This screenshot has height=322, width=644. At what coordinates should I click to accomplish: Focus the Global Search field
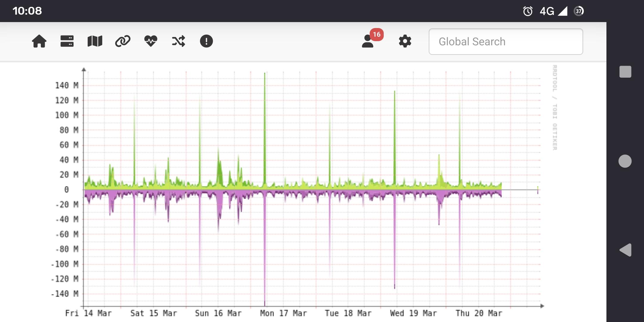(x=506, y=42)
